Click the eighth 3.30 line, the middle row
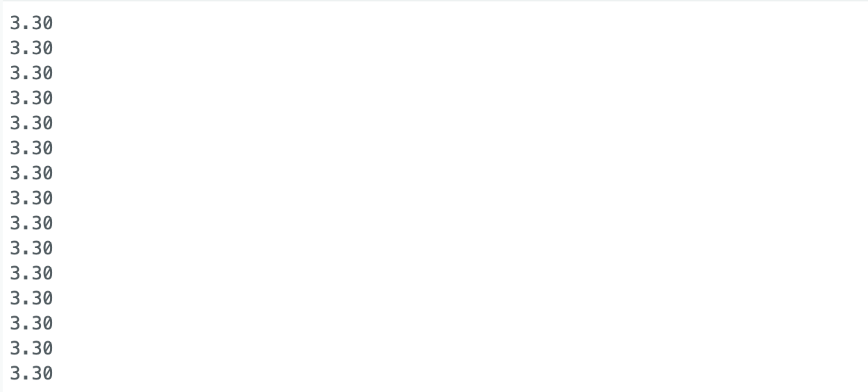The height and width of the screenshot is (392, 868). 31,198
